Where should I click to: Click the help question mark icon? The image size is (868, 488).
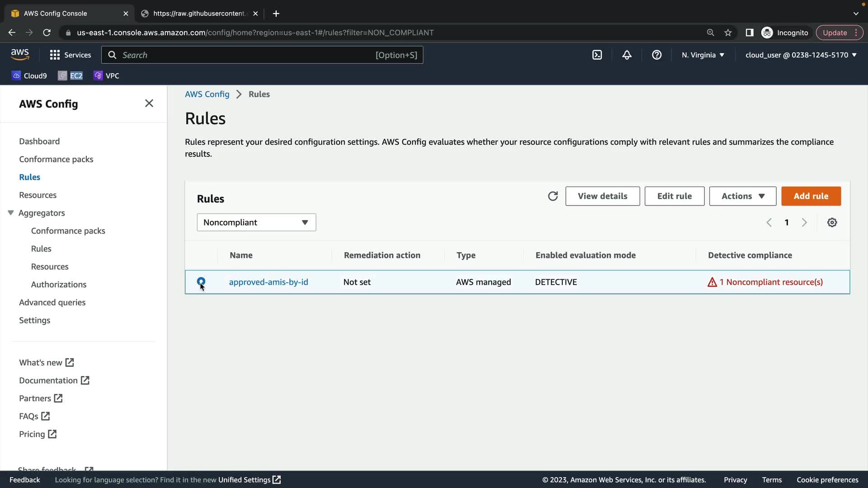click(x=656, y=55)
